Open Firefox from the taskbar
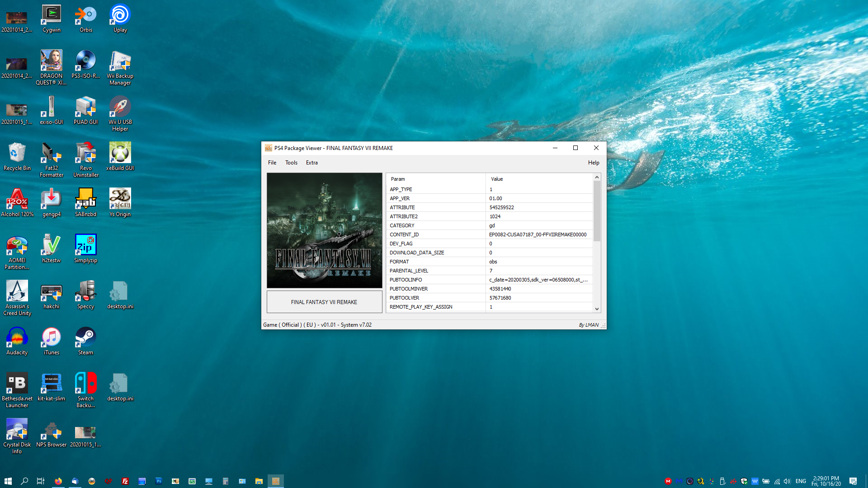The image size is (868, 488). click(58, 481)
